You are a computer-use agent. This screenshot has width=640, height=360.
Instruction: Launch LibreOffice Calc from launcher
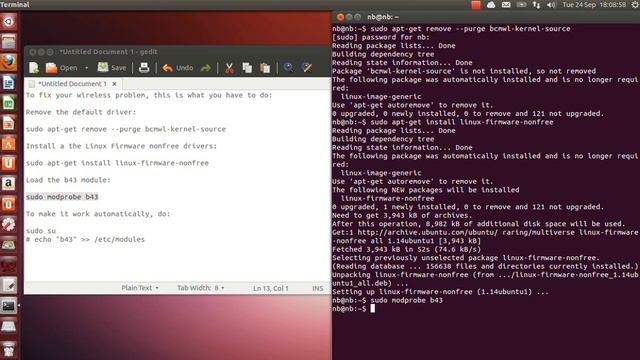[x=9, y=102]
